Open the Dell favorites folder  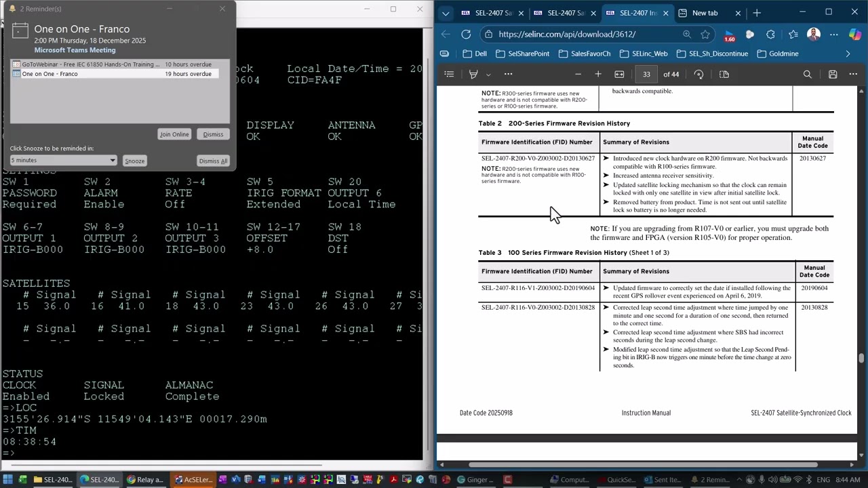(475, 54)
